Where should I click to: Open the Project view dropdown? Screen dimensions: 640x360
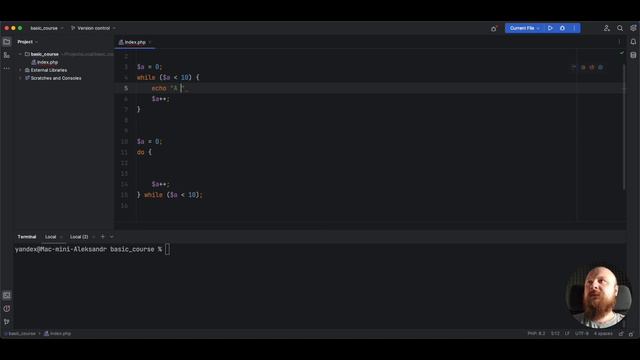coord(27,42)
